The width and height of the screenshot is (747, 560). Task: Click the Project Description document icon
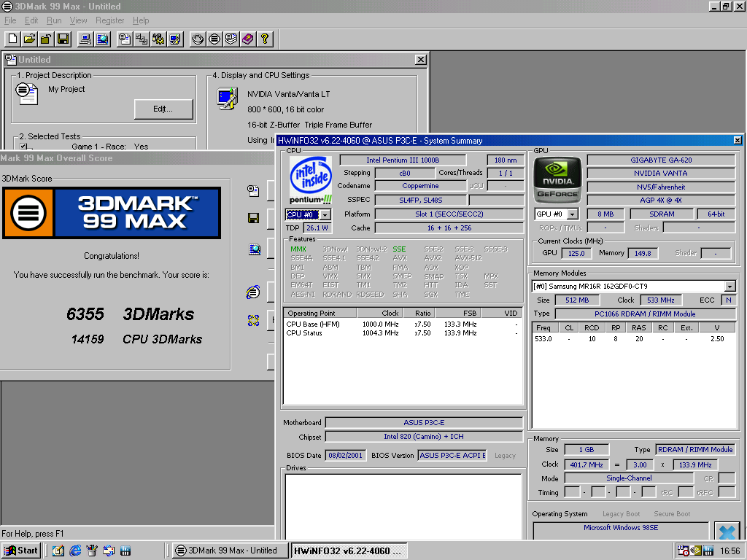(27, 93)
